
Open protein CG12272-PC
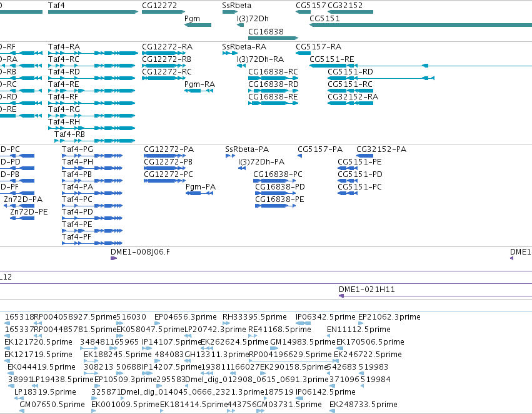pyautogui.click(x=168, y=174)
